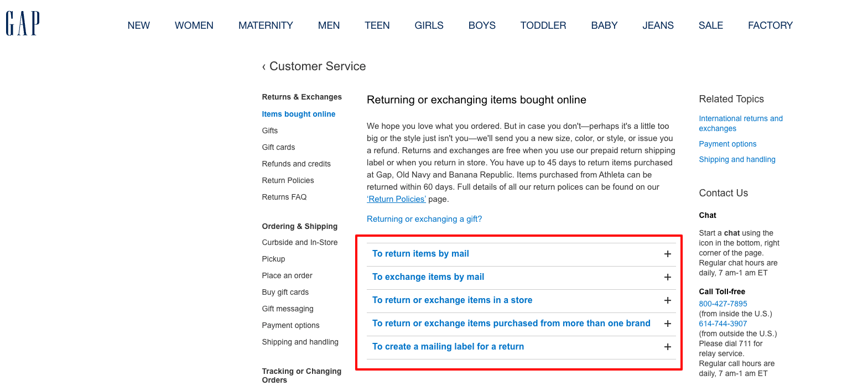Click 'Returning or exchanging a gift?' link
Screen dimensions: 868x391
[x=424, y=219]
